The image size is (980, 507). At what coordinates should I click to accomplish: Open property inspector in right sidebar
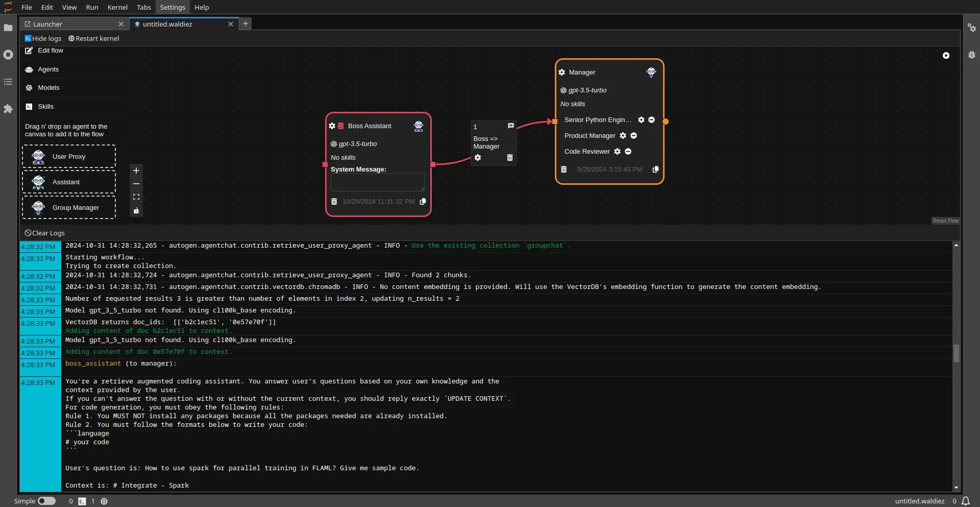[972, 28]
